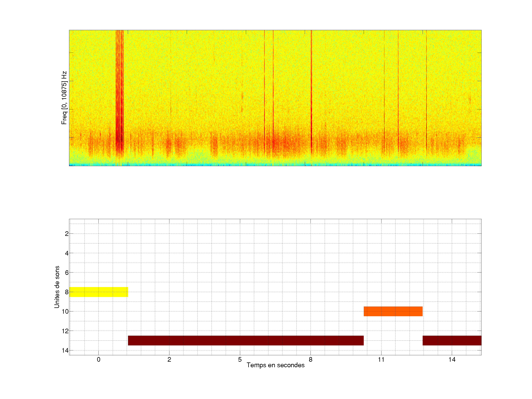Click y-axis tick label 6
The image size is (532, 399).
67,272
